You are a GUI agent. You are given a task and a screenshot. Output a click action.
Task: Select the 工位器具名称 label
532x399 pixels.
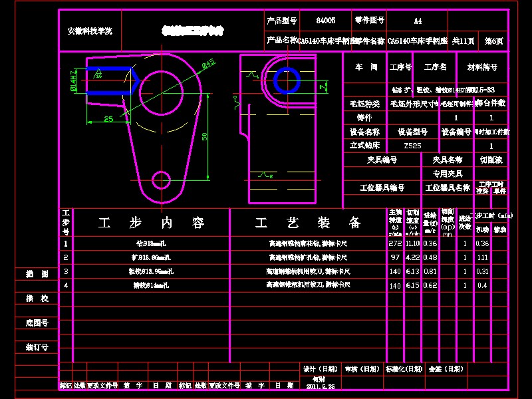[x=448, y=188]
